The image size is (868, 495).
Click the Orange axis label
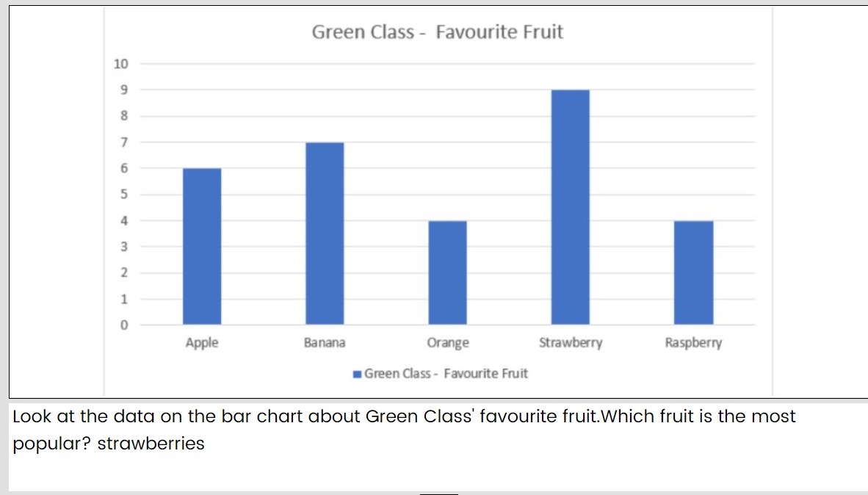click(x=448, y=343)
